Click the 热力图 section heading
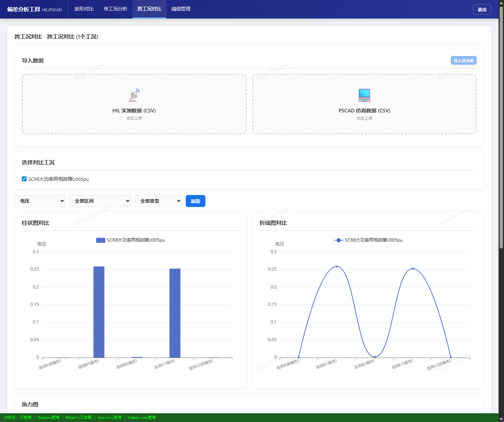 30,405
